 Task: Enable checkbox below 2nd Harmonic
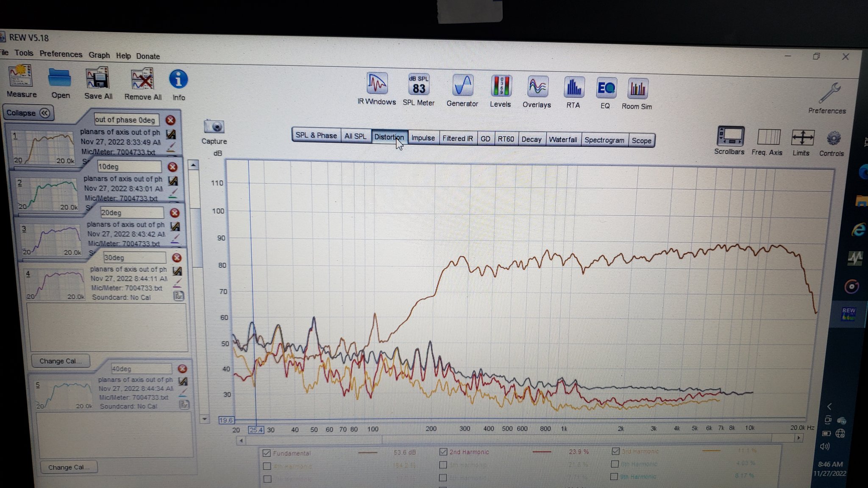click(443, 465)
